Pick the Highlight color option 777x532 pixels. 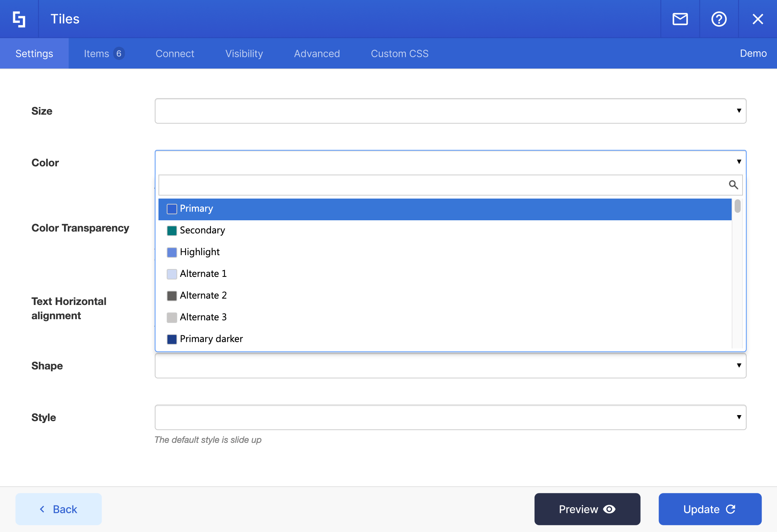pyautogui.click(x=200, y=252)
